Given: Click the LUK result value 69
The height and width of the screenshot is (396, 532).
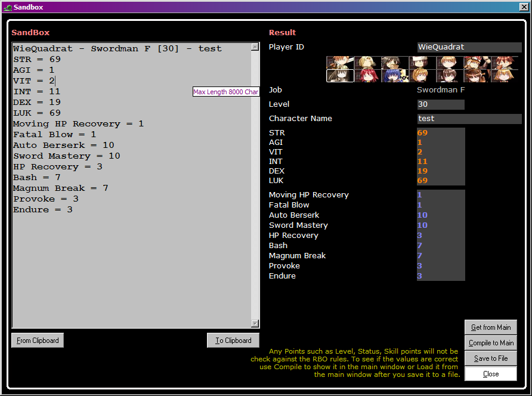Looking at the screenshot, I should click(x=422, y=180).
